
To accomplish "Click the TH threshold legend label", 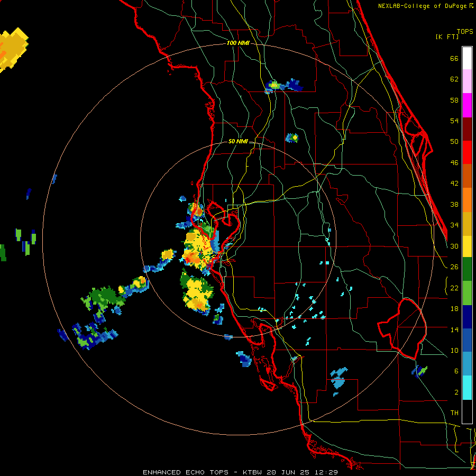I will click(454, 413).
